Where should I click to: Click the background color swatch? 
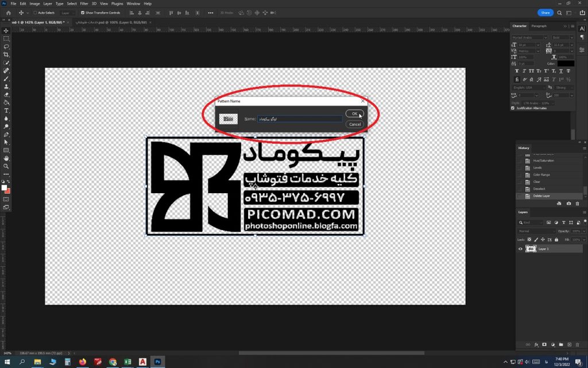tap(8, 191)
